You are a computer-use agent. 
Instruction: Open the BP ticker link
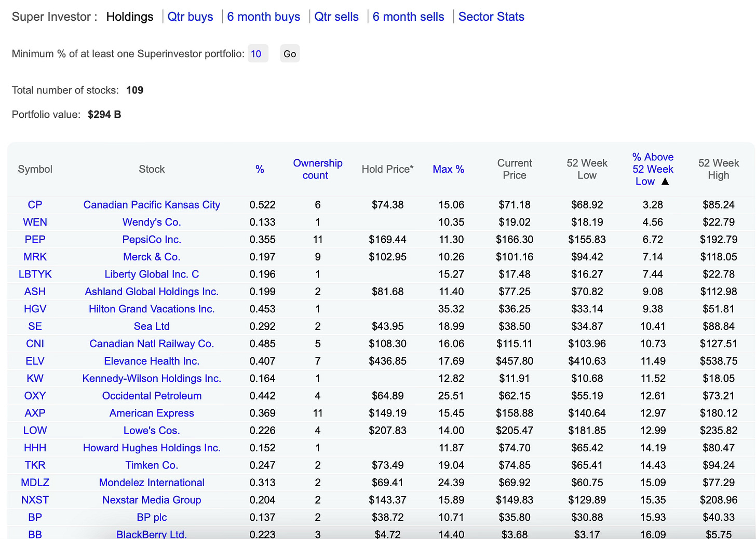35,517
